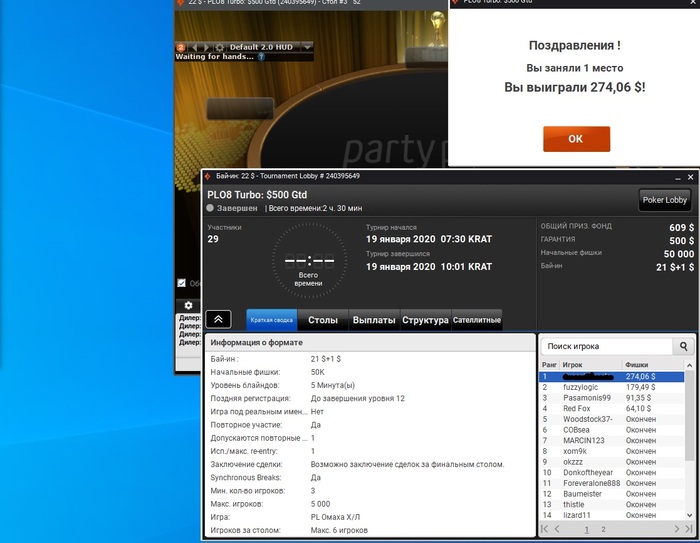Close the congratulations popup window

pyautogui.click(x=693, y=3)
